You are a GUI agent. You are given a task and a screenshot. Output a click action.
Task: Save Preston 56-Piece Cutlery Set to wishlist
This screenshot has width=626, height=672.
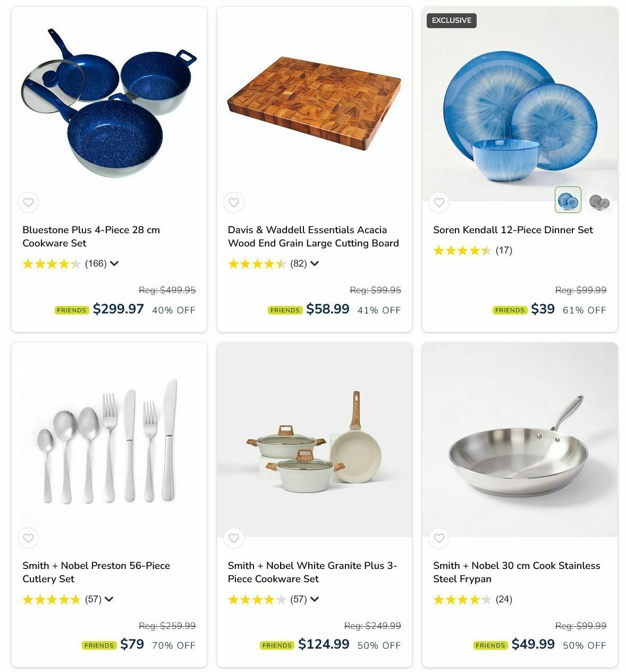point(28,538)
